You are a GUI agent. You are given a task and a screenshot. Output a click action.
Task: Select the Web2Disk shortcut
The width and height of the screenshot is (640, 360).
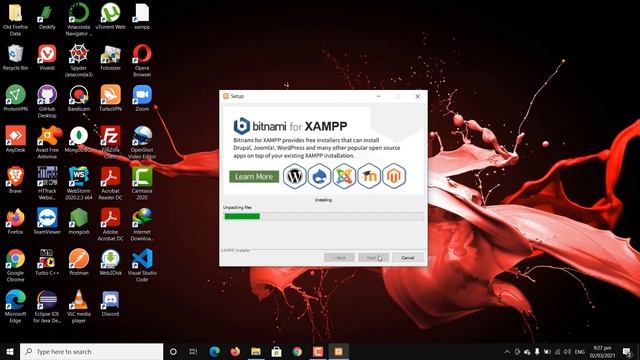[x=110, y=262]
